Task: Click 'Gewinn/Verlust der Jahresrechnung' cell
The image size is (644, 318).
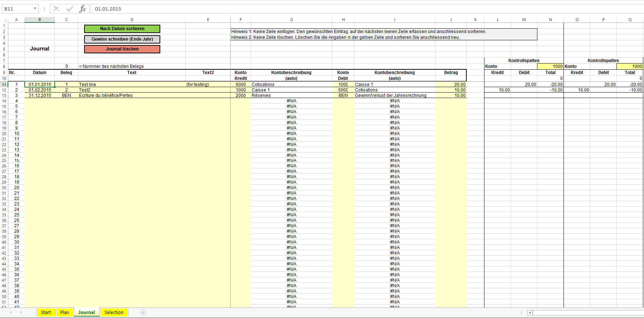Action: pyautogui.click(x=395, y=95)
